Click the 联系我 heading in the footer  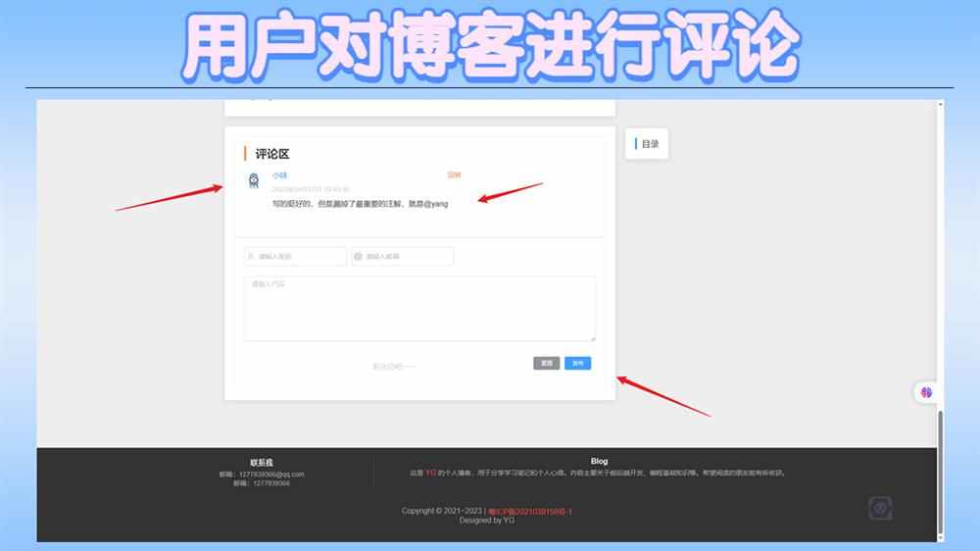coord(262,463)
